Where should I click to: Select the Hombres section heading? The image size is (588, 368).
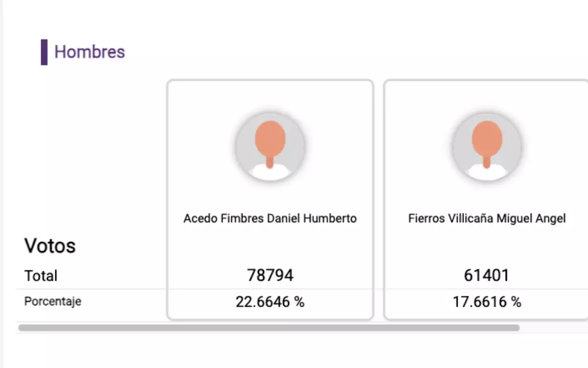point(90,52)
